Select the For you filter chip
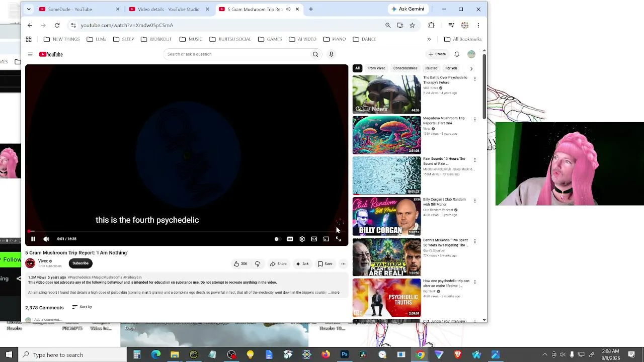This screenshot has height=362, width=644. coord(451,68)
